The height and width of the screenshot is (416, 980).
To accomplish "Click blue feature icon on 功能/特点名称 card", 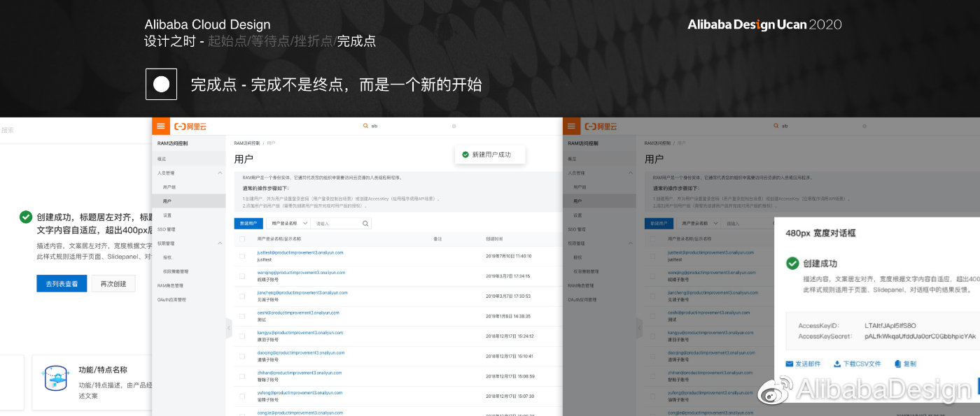I will 55,378.
